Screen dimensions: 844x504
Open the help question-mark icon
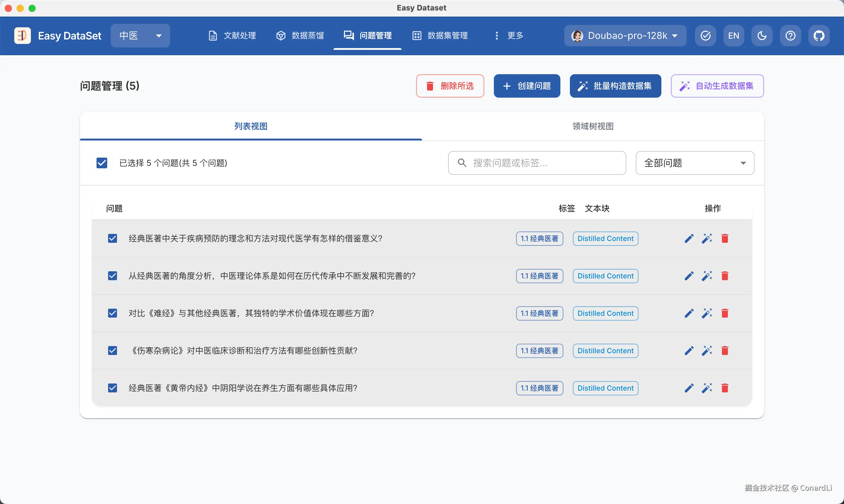coord(790,36)
